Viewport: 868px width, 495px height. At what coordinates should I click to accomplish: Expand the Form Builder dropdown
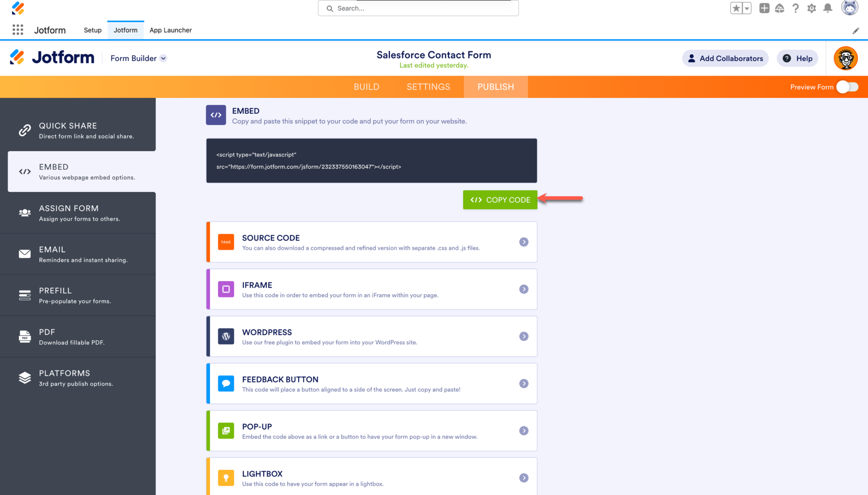click(164, 58)
